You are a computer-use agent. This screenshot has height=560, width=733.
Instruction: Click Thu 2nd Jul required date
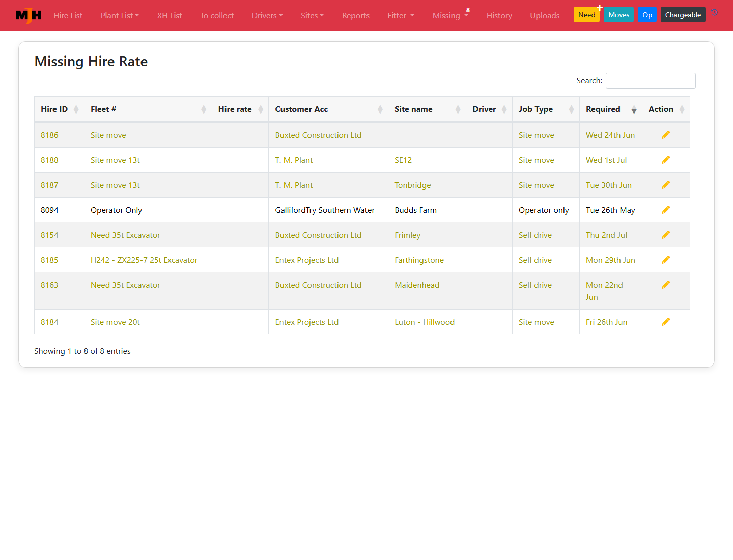click(x=606, y=235)
